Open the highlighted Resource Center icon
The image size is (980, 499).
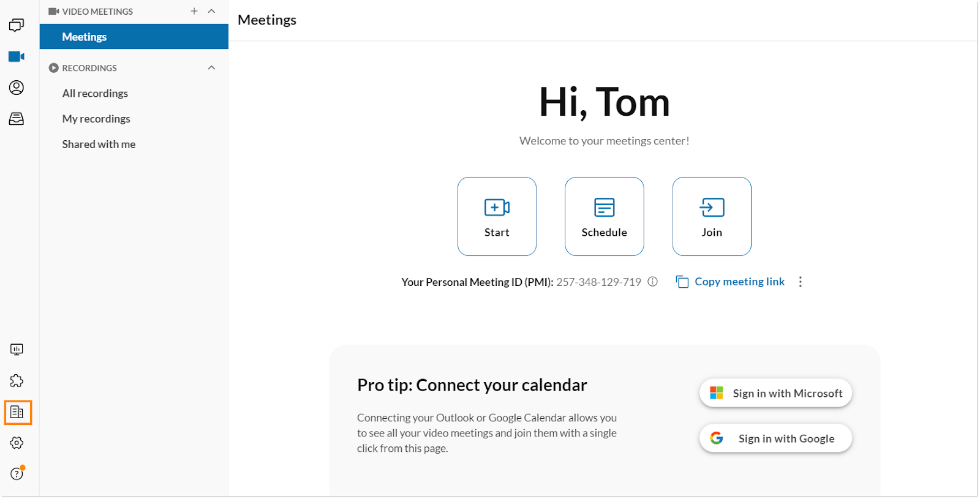point(18,411)
